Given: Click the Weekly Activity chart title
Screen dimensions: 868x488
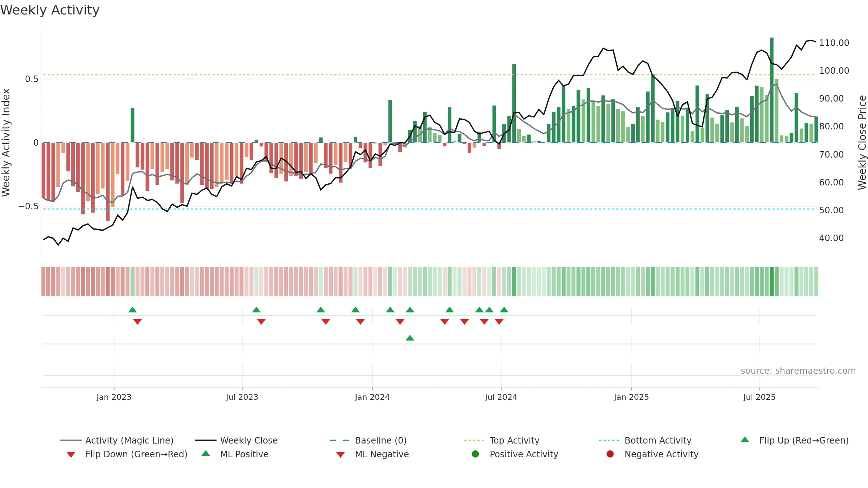Looking at the screenshot, I should point(50,10).
